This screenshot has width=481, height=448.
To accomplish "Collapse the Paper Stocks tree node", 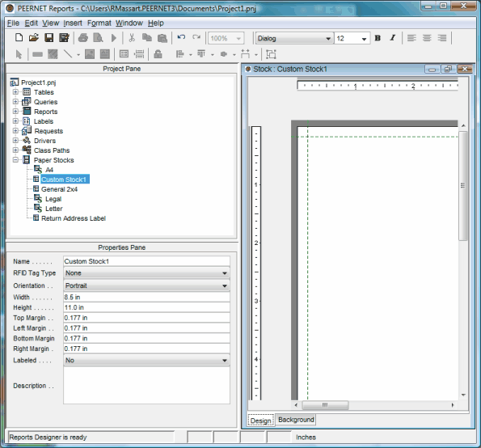I will pos(15,160).
